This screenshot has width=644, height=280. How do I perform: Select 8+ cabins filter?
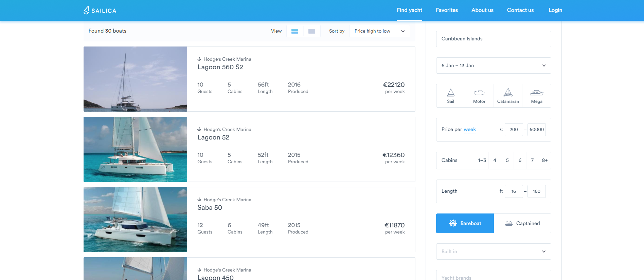545,160
